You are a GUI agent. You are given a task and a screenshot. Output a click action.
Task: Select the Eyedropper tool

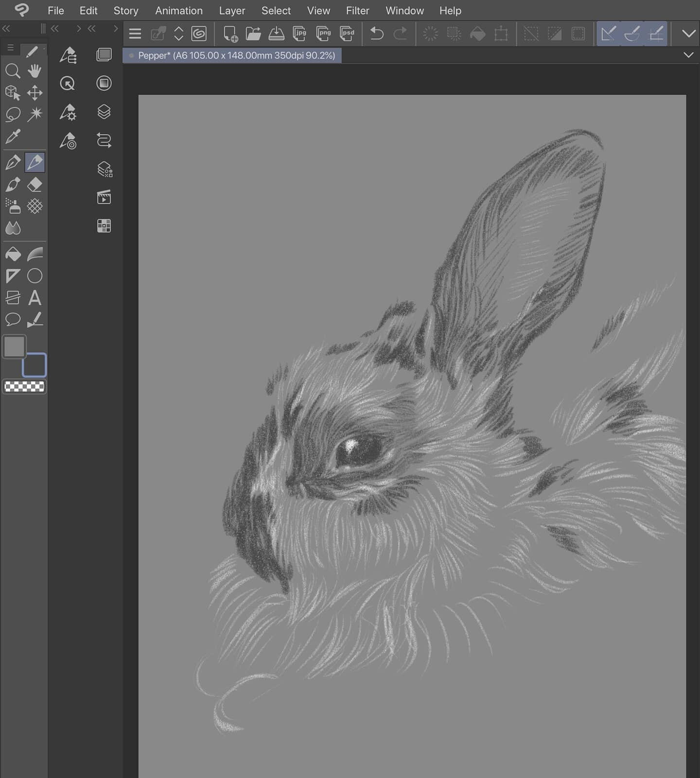point(13,137)
